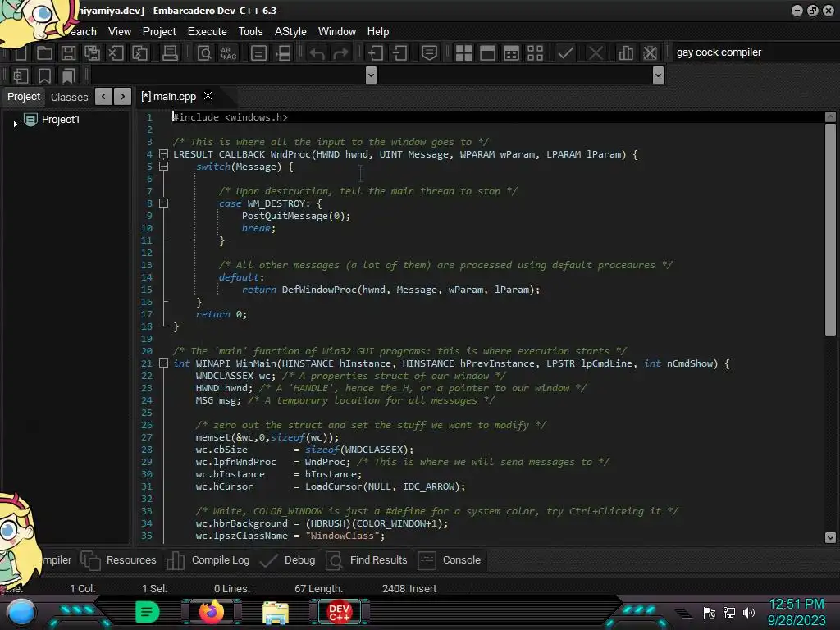Click the Redo arrow icon
840x630 pixels.
pos(340,52)
